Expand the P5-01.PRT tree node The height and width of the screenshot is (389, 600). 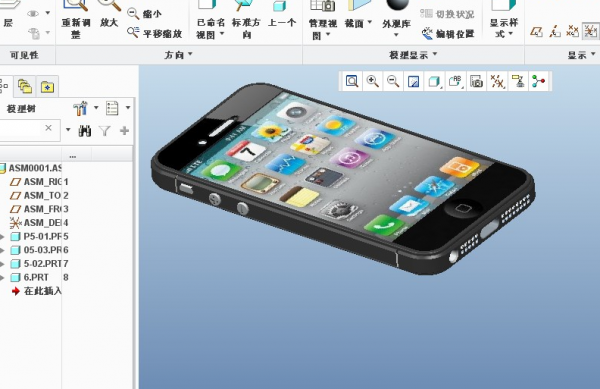coord(2,236)
